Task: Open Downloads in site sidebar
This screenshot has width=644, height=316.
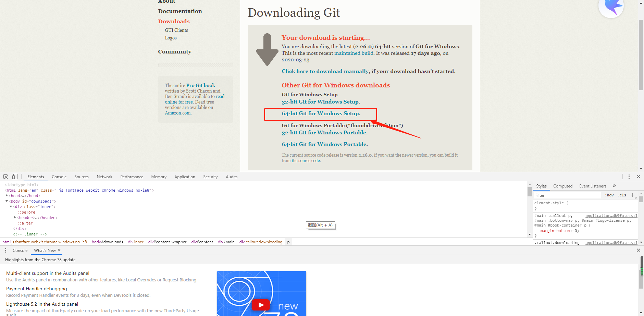Action: 174,21
